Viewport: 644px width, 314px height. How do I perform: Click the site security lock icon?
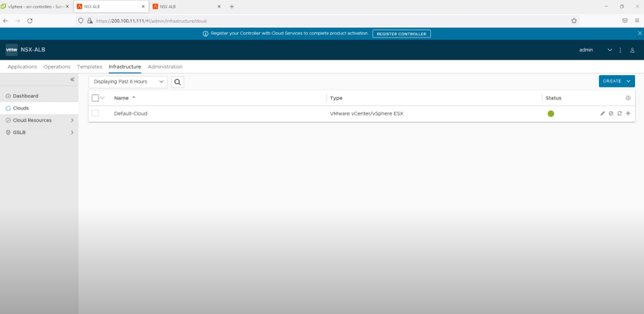pos(90,20)
